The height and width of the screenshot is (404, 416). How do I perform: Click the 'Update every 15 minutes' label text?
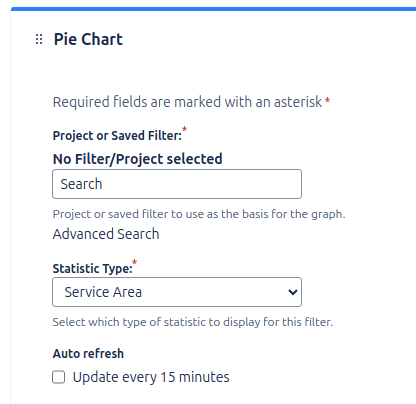(151, 377)
